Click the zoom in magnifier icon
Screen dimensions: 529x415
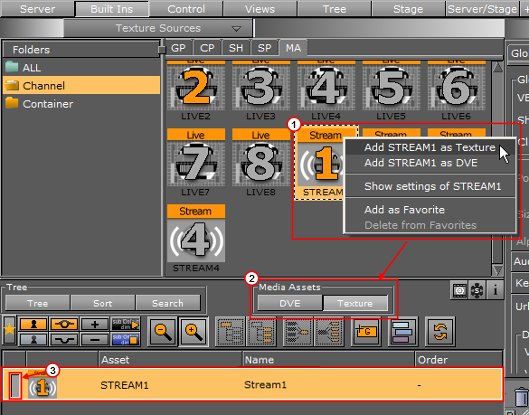tap(193, 331)
